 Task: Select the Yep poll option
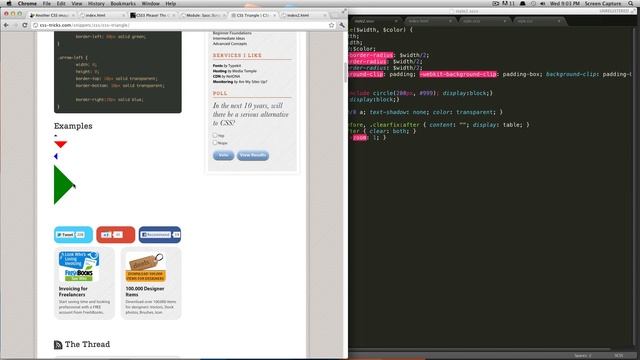coord(215,135)
